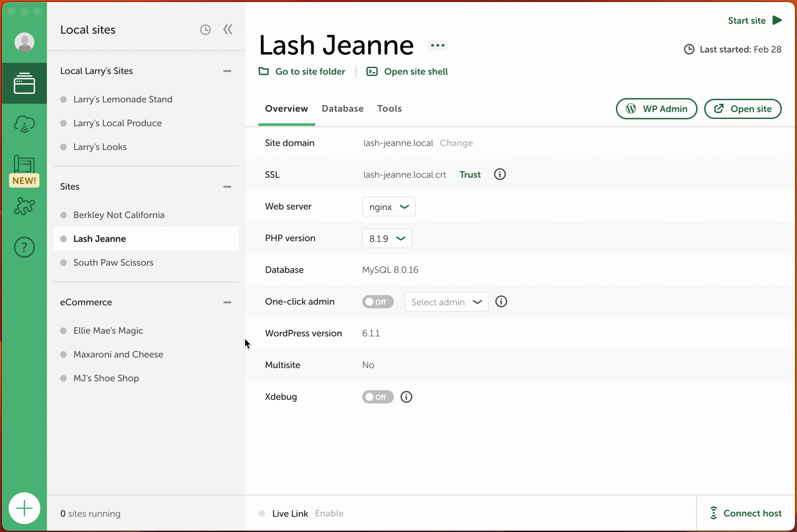
Task: Click Go to site folder link
Action: pos(302,71)
